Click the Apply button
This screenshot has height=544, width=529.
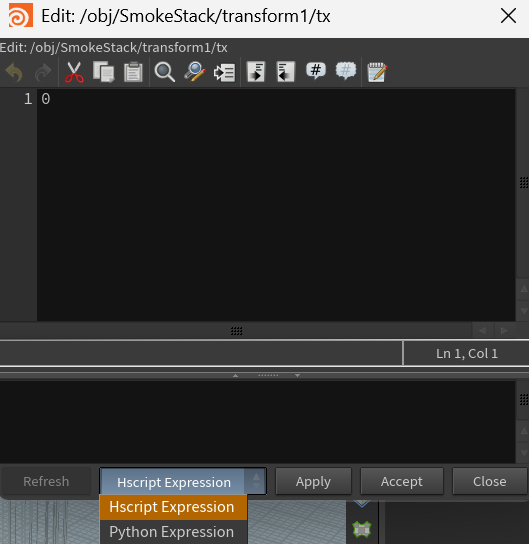point(313,482)
